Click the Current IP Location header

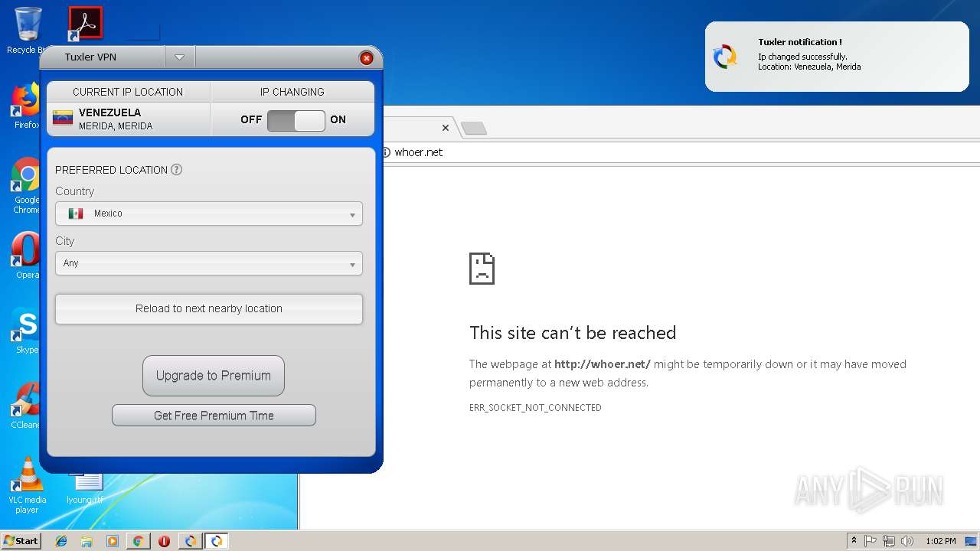pos(128,92)
